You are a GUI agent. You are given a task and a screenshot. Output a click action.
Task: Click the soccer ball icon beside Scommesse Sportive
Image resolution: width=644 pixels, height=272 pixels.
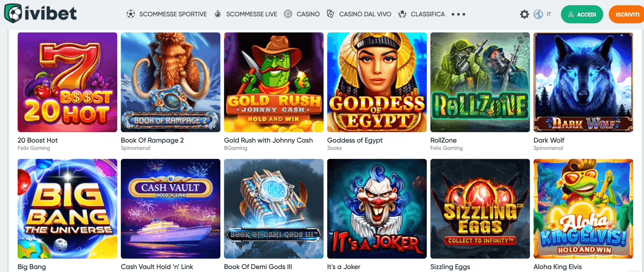click(131, 14)
